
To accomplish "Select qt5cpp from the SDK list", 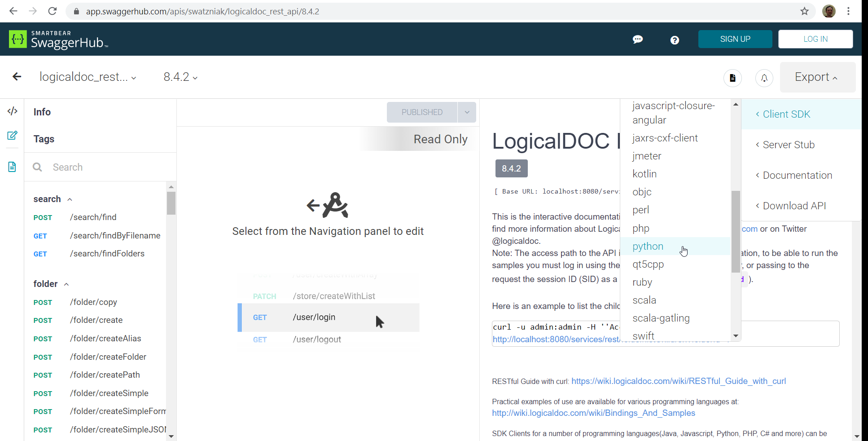I will [x=675, y=264].
